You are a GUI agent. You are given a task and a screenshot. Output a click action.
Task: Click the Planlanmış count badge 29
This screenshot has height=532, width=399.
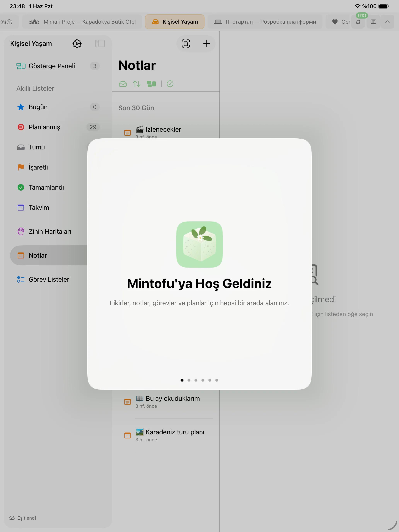pos(93,127)
